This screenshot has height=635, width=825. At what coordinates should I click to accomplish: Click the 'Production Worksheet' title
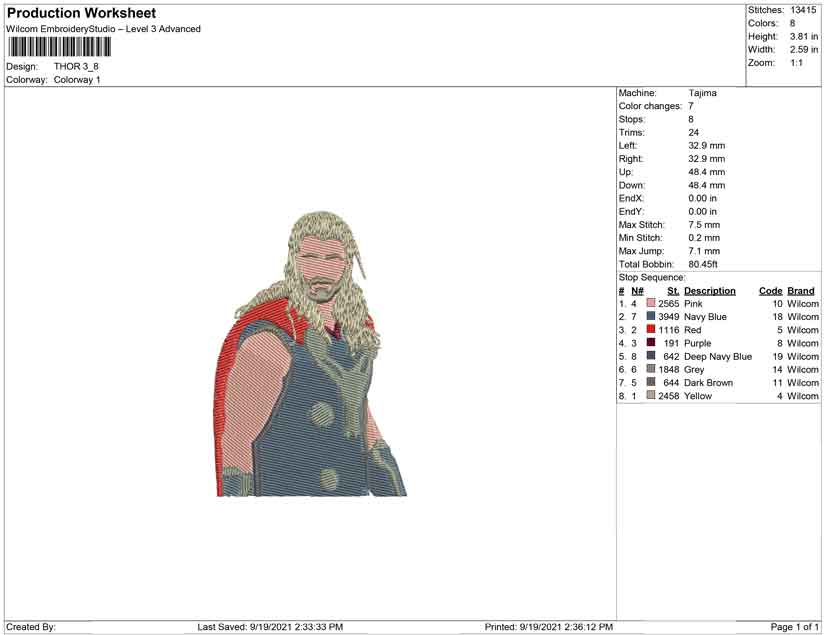(x=82, y=13)
